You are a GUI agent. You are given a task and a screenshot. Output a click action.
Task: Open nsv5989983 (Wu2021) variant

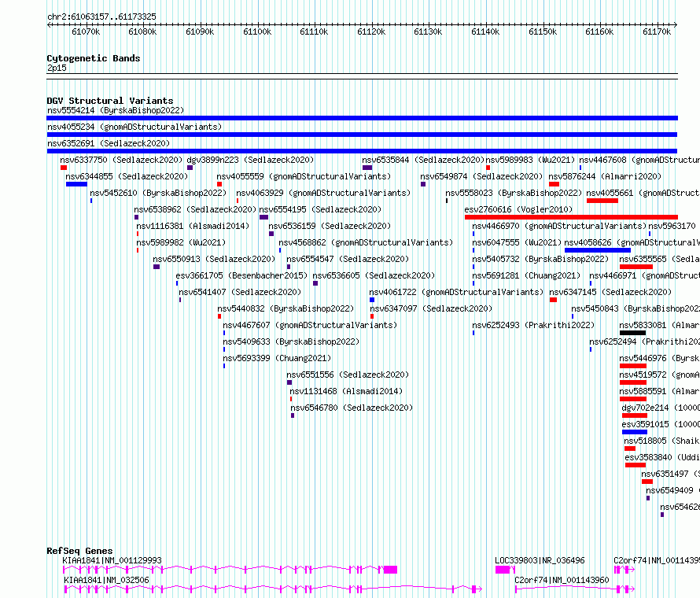click(530, 160)
